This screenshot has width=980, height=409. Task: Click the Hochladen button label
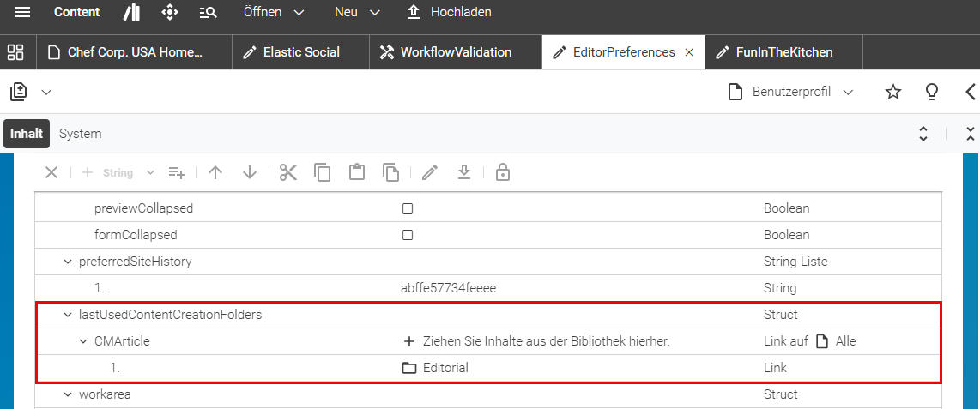(461, 13)
